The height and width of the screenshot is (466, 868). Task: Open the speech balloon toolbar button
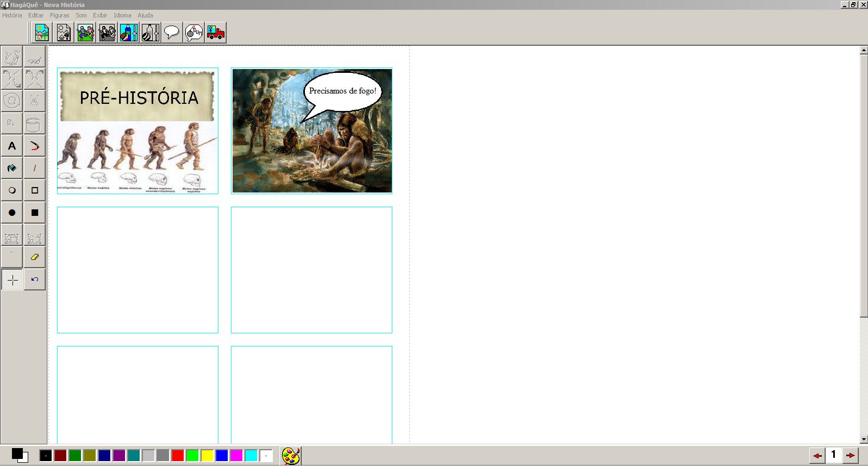pos(172,33)
